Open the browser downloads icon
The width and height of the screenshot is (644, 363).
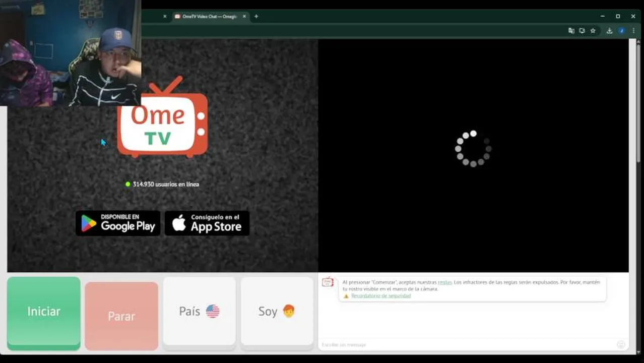pyautogui.click(x=609, y=31)
